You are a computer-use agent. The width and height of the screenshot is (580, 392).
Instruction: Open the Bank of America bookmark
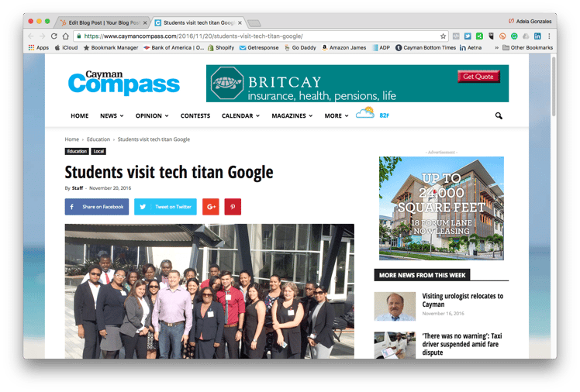tap(174, 48)
